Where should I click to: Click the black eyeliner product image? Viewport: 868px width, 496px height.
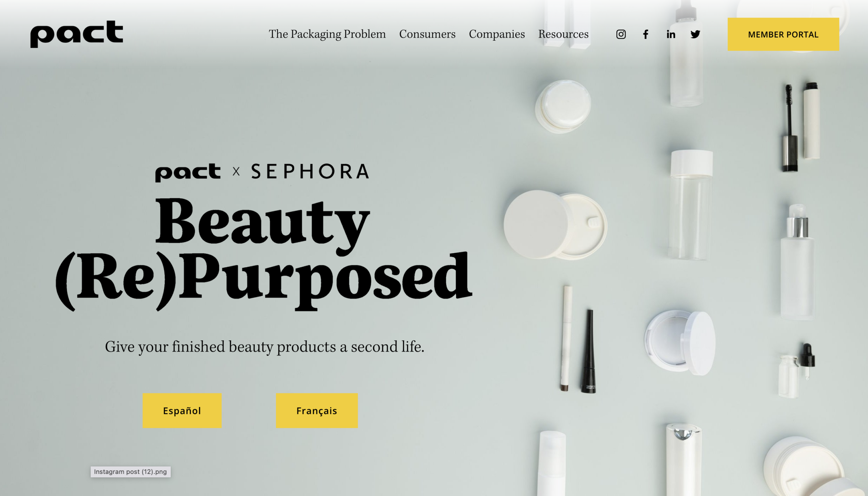point(589,351)
